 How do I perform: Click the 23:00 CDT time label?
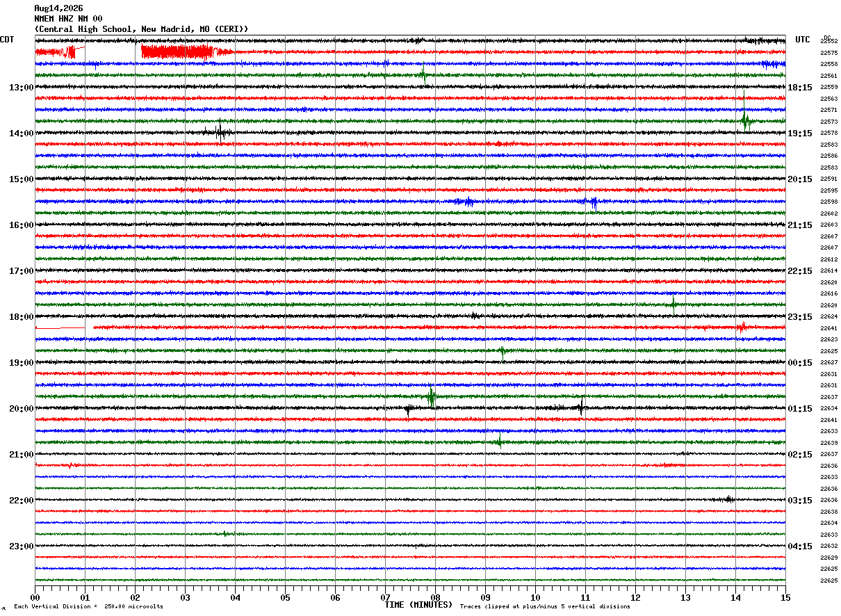[21, 546]
